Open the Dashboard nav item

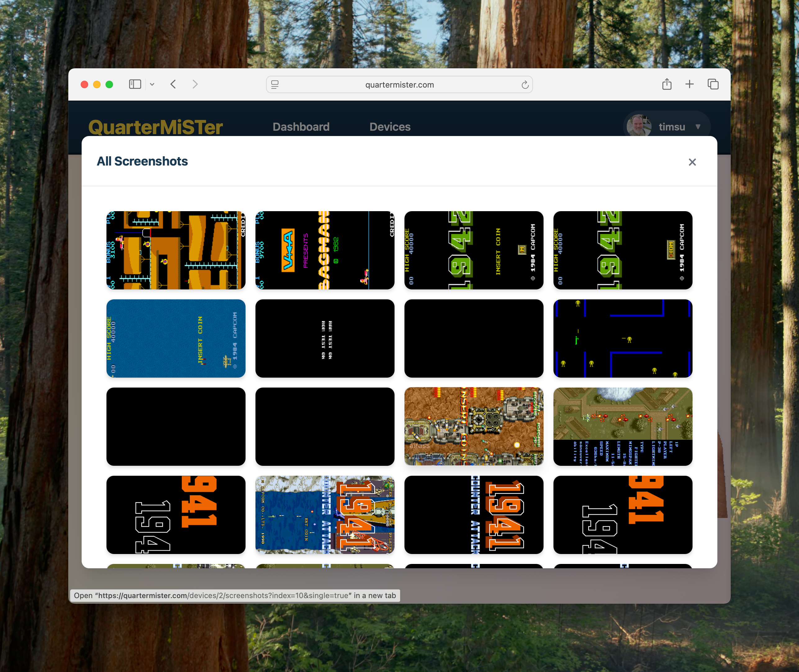point(301,127)
